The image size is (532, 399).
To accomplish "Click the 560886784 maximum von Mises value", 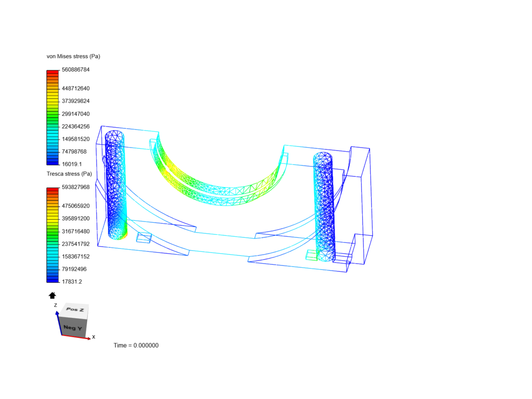I will pos(76,69).
